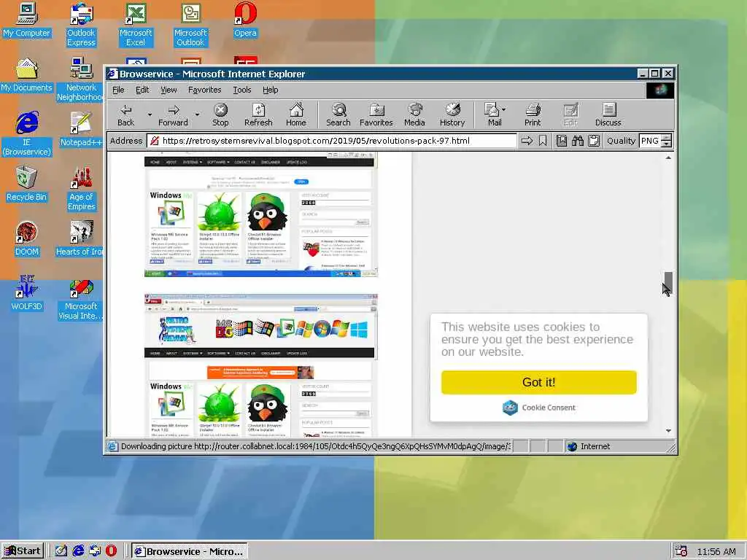Click the Discuss toolbar button
The height and width of the screenshot is (560, 747).
point(608,114)
